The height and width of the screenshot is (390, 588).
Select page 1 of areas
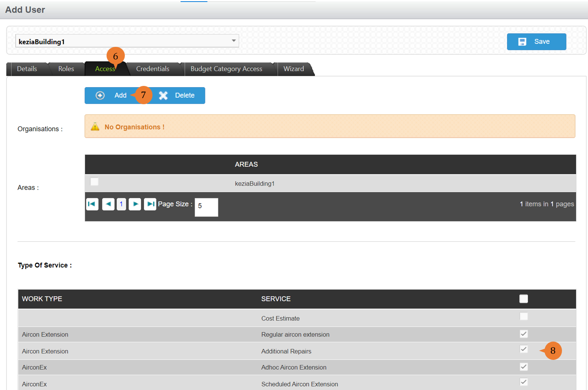coord(121,204)
